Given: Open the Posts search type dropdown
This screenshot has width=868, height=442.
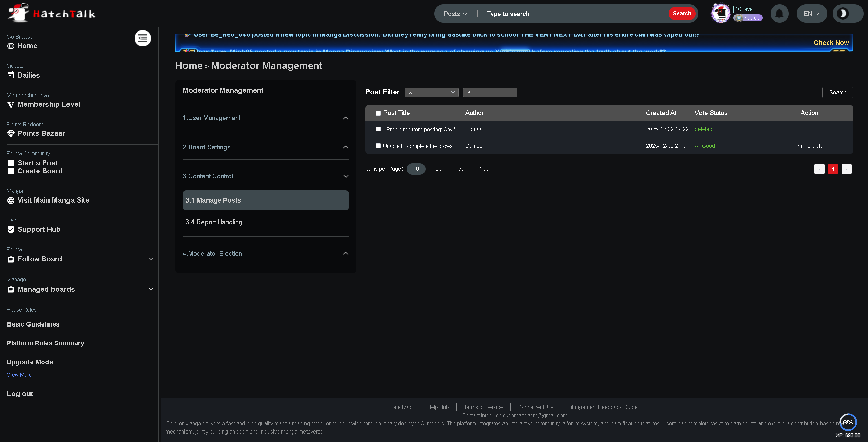Looking at the screenshot, I should pos(455,14).
